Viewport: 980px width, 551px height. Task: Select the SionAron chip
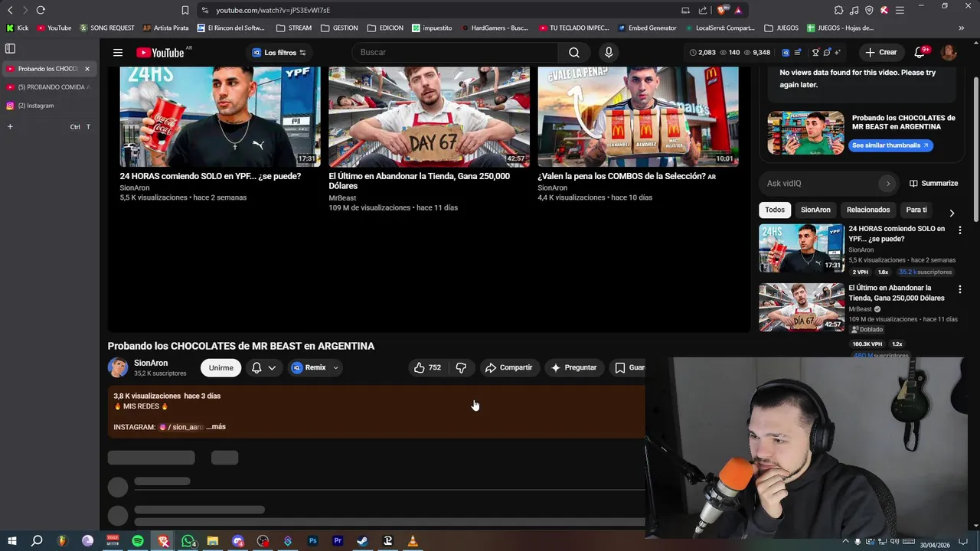coord(815,210)
